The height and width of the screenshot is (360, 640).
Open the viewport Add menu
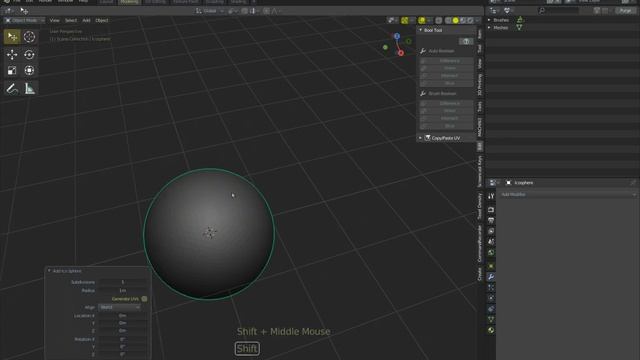coord(86,20)
